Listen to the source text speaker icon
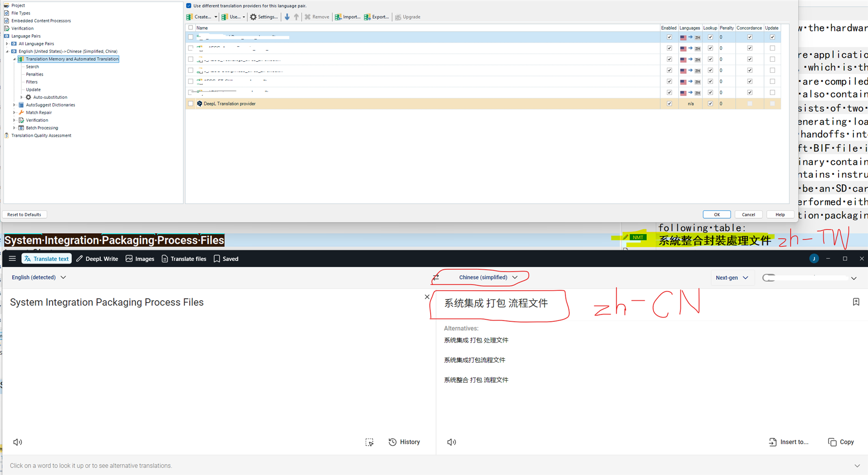868x475 pixels. 18,442
